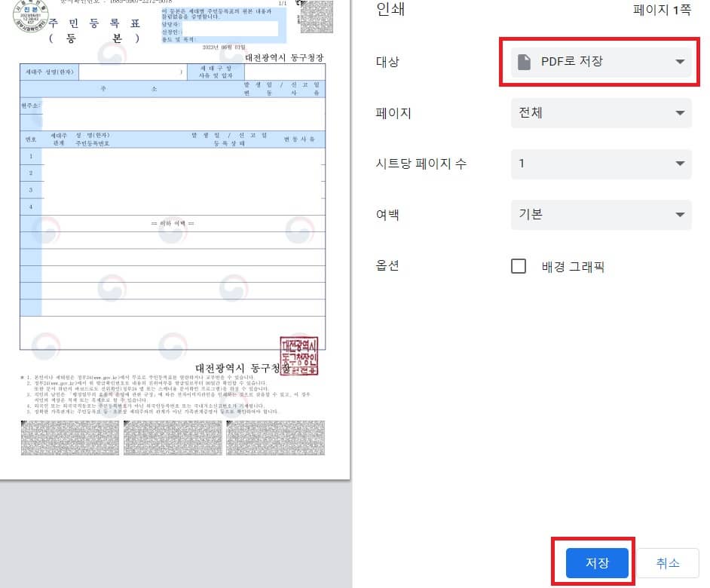The height and width of the screenshot is (588, 710).
Task: Enable the 배경 그래픽 checkbox
Action: pyautogui.click(x=519, y=266)
